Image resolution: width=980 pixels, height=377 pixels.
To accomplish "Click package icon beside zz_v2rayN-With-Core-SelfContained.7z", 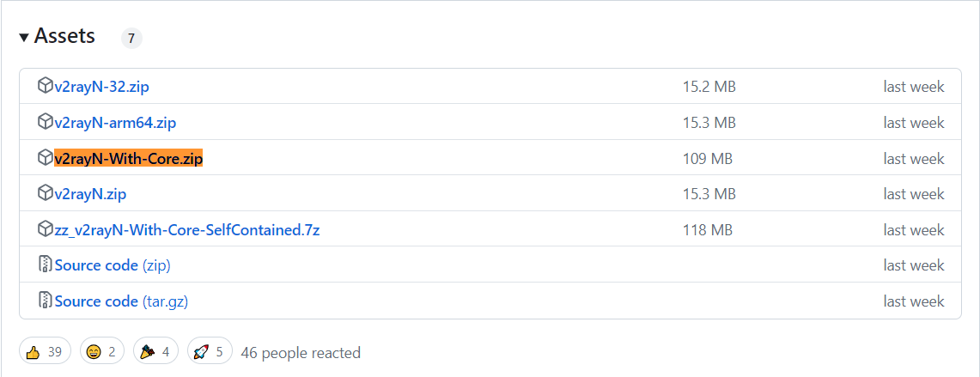I will click(x=45, y=229).
